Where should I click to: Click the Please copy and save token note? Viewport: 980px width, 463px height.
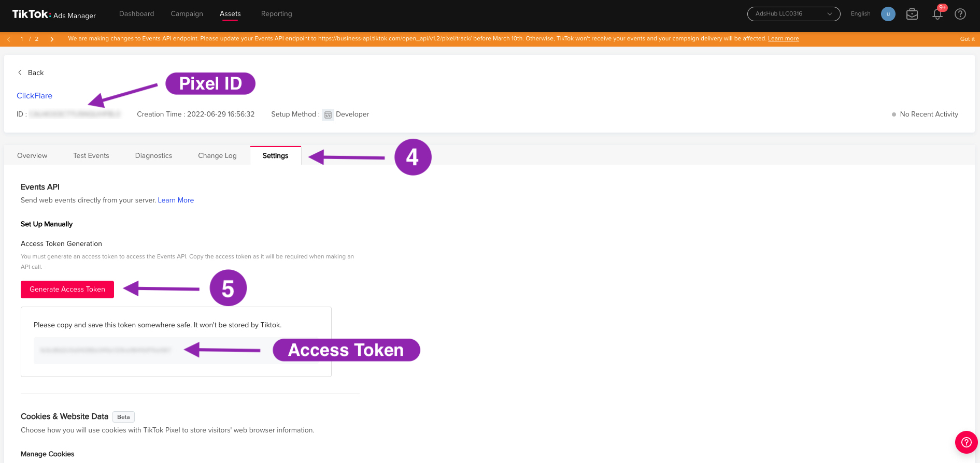(x=158, y=325)
